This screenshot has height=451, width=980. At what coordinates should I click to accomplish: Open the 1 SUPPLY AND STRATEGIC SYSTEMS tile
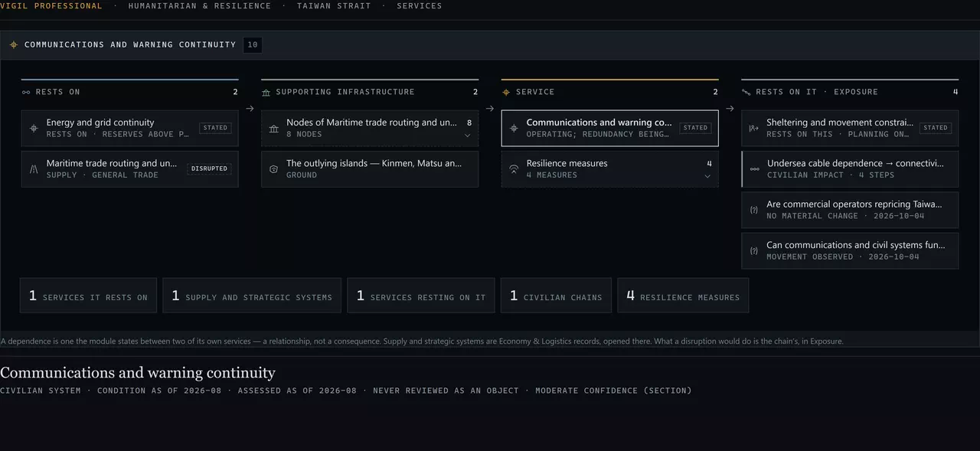(x=252, y=296)
